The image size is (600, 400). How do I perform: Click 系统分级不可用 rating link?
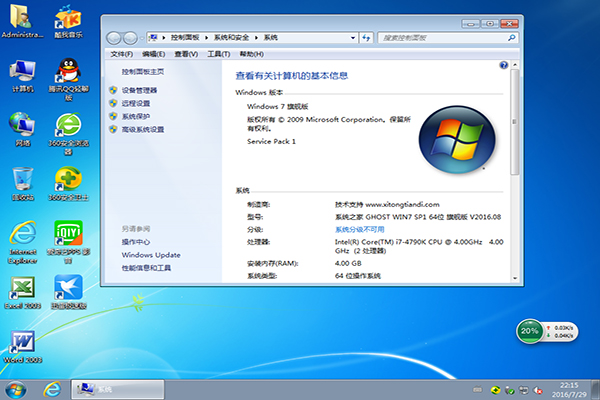click(360, 229)
